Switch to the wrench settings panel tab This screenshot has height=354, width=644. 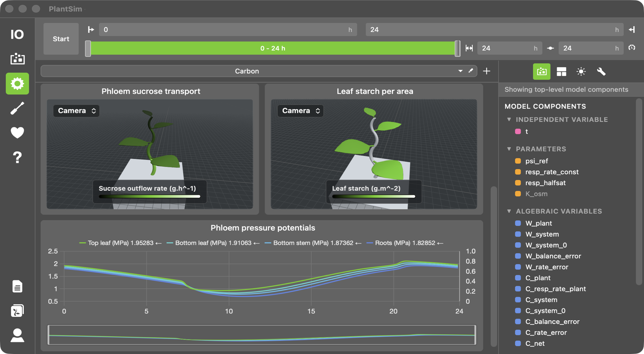(x=601, y=72)
